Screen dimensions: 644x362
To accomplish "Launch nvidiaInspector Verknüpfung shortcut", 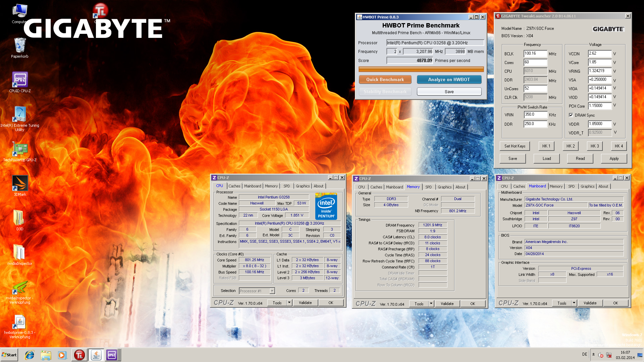I will click(20, 292).
